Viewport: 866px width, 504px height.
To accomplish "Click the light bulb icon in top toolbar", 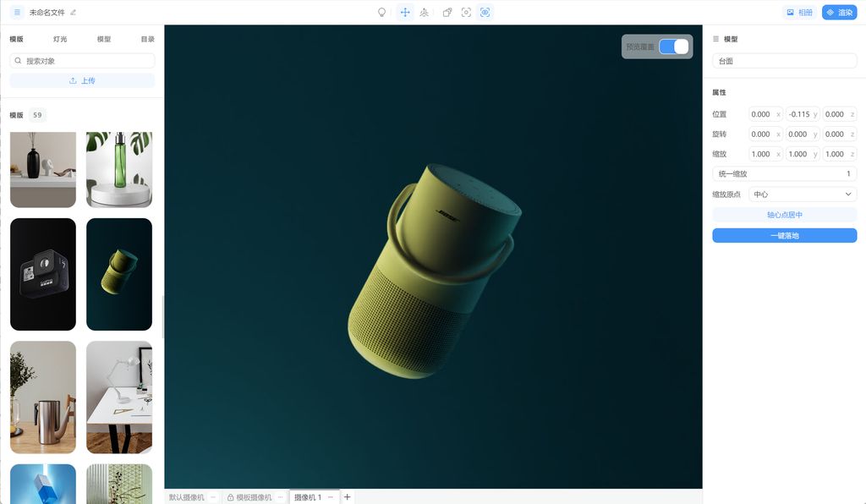I will point(381,13).
